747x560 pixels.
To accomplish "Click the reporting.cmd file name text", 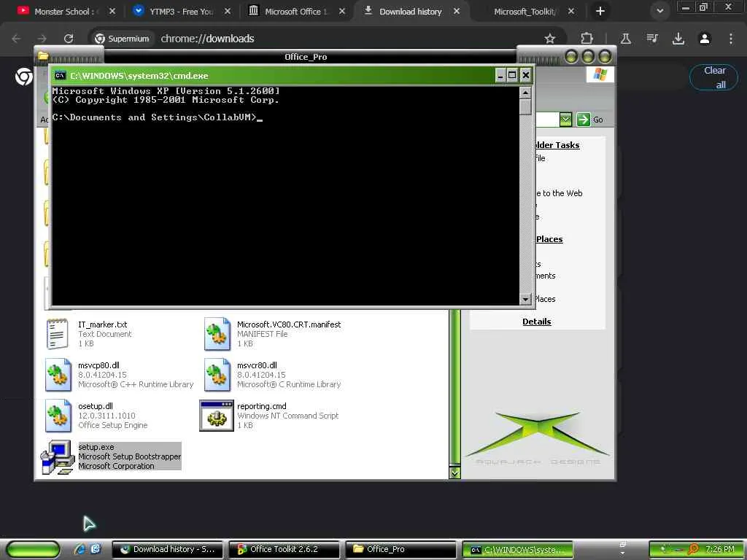I will click(x=262, y=406).
